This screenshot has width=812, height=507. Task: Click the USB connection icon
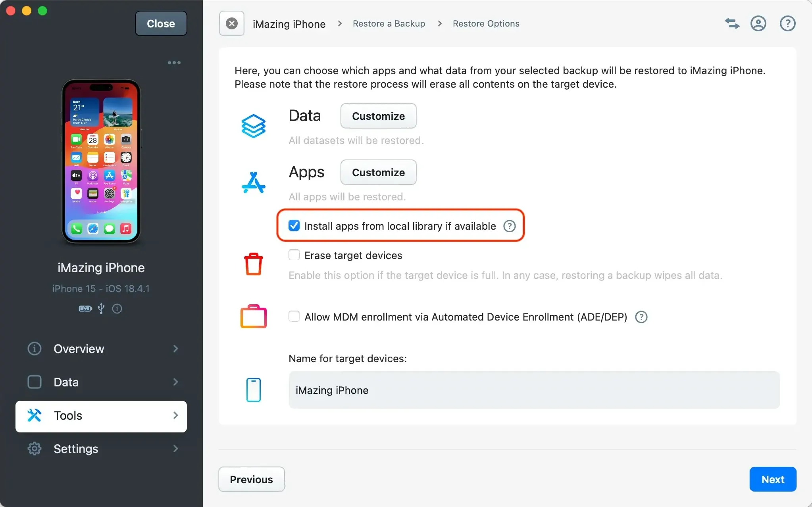[101, 309]
